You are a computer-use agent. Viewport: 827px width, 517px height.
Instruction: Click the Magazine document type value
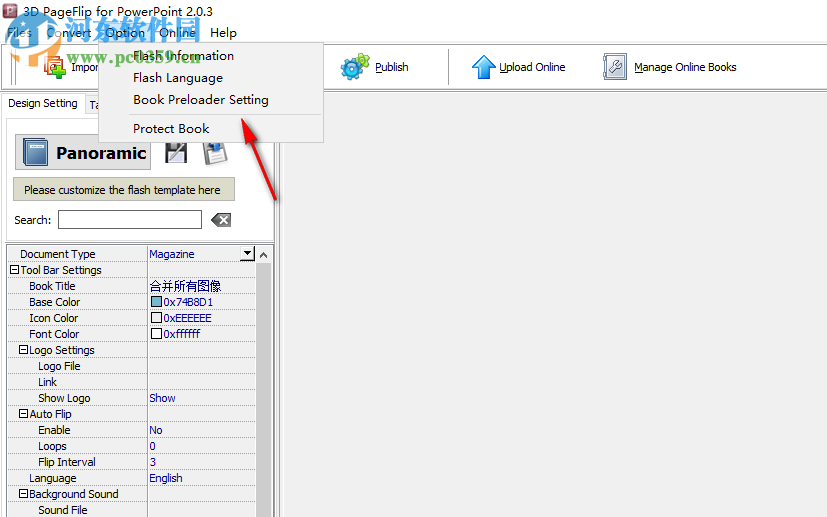(172, 254)
